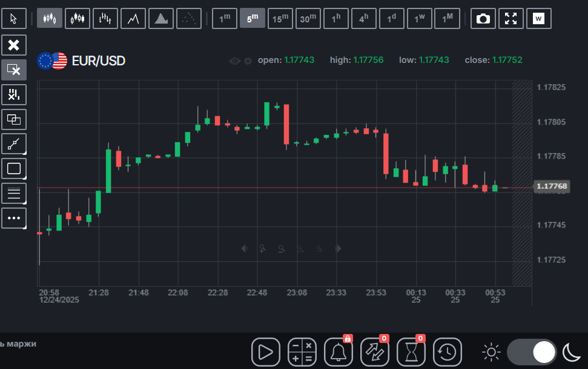Select the 1d timeframe
The image size is (588, 369).
click(392, 18)
